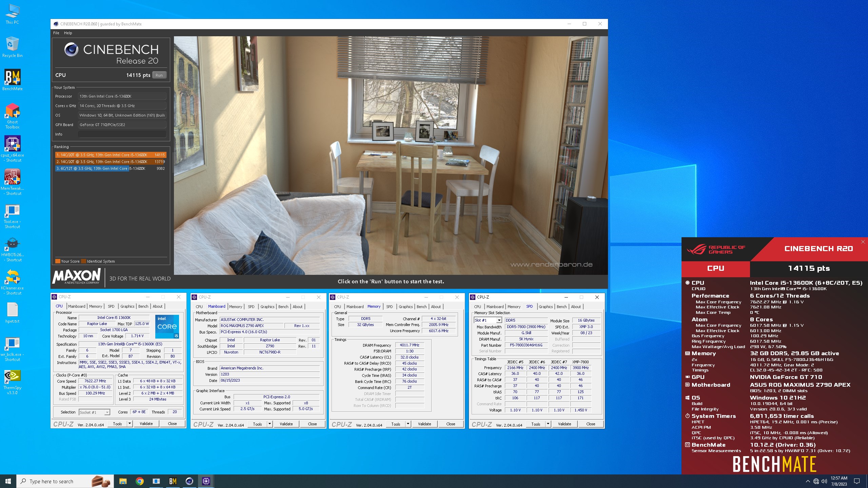This screenshot has height=488, width=868.
Task: Click Tools button in SPD CPU-Z window
Action: [536, 424]
